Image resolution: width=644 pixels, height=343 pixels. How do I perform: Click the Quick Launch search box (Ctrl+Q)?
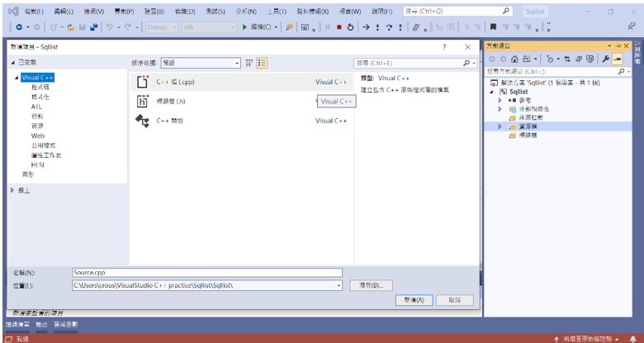coord(458,11)
